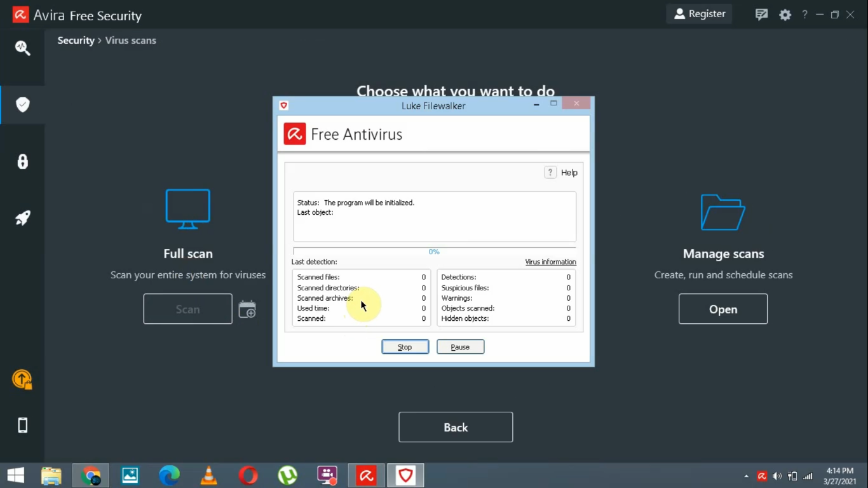
Task: Open the Photos app taskbar icon
Action: pos(130,475)
